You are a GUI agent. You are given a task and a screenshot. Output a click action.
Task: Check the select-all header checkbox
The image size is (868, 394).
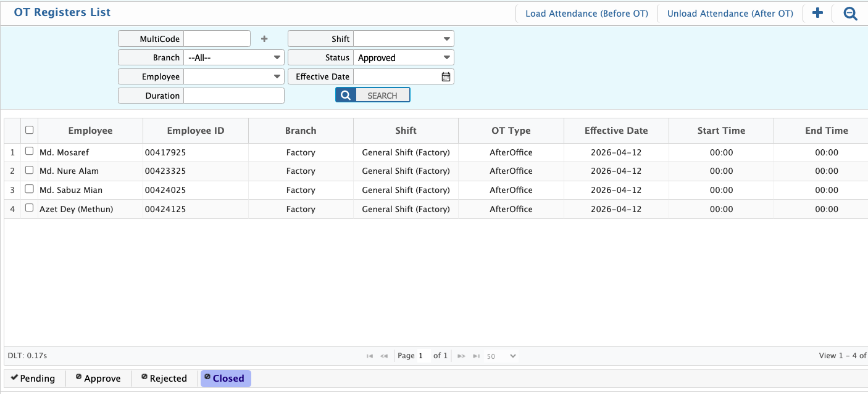tap(29, 130)
